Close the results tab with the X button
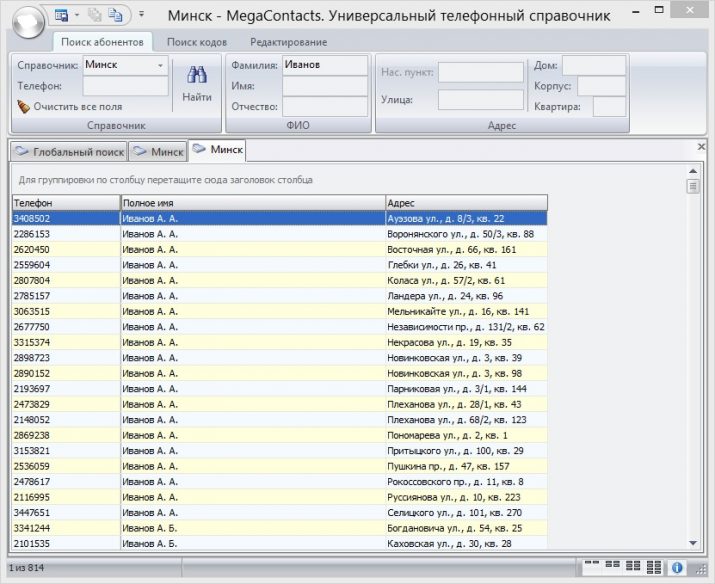The height and width of the screenshot is (584, 715). coord(701,147)
